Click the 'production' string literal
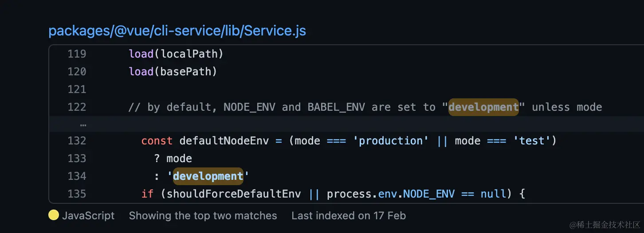Viewport: 644px width, 233px height. [x=391, y=141]
